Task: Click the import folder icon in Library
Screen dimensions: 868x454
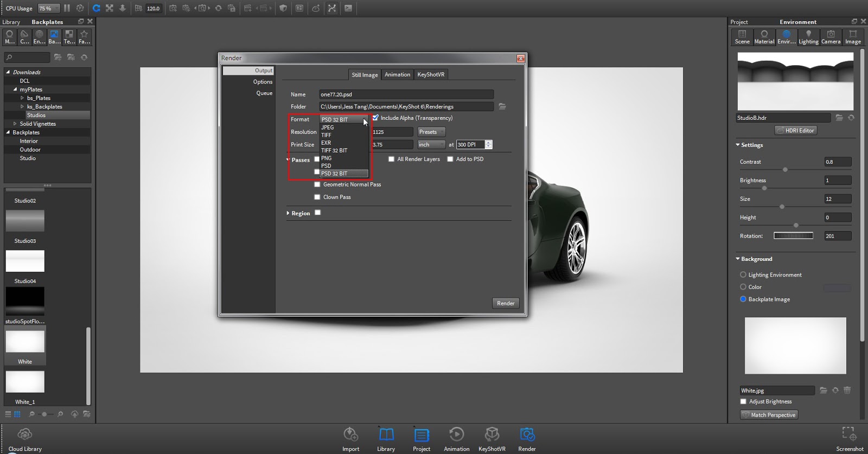Action: 71,57
